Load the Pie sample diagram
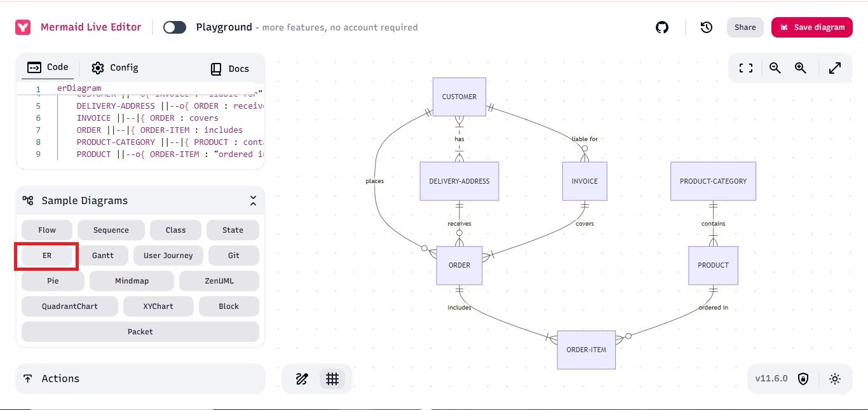 (53, 281)
